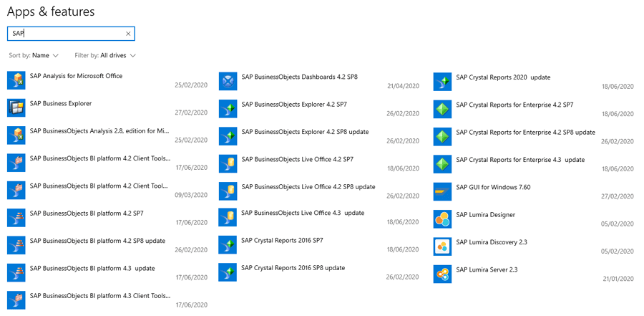The height and width of the screenshot is (316, 644).
Task: Select the BI platform 4.2 SP7 icon
Action: coord(16,218)
